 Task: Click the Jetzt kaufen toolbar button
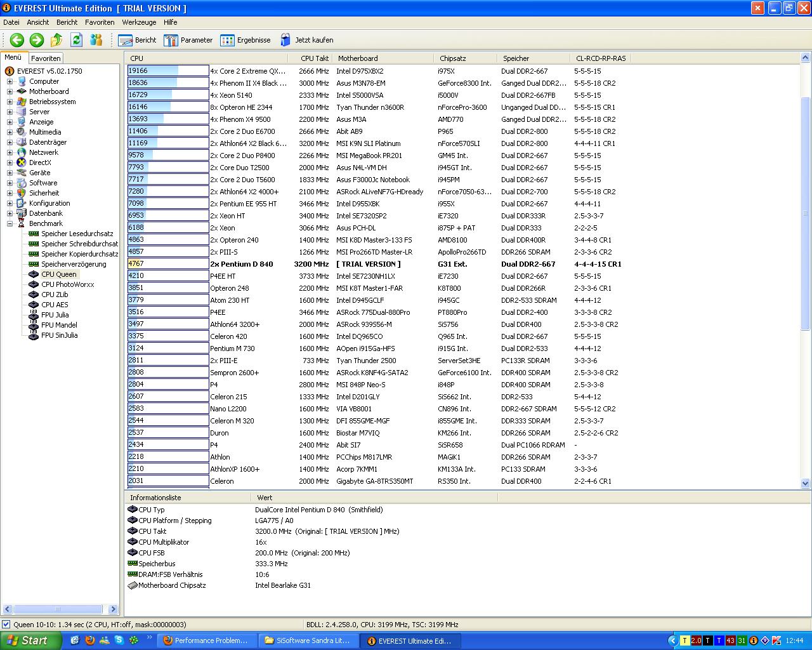pos(306,40)
